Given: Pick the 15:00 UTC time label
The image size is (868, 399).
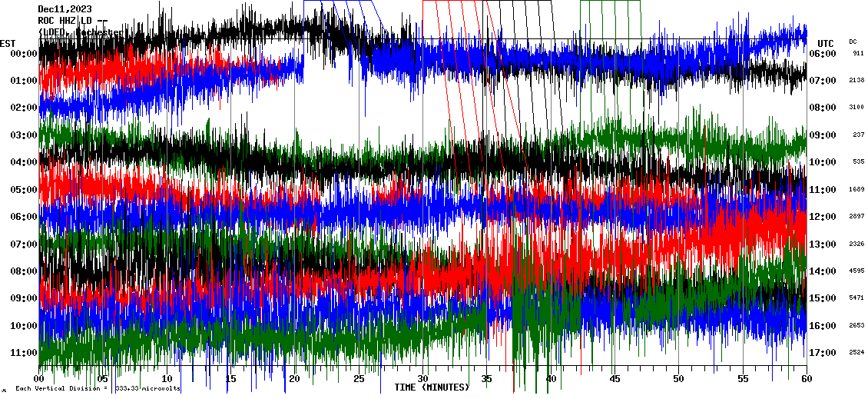Looking at the screenshot, I should coord(822,299).
